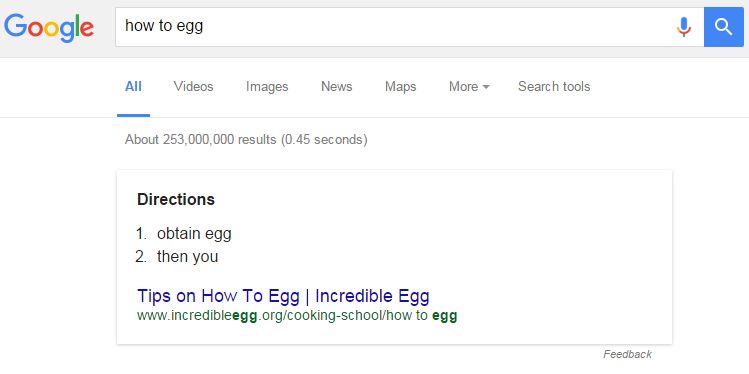
Task: Open the Maps tab
Action: tap(400, 87)
